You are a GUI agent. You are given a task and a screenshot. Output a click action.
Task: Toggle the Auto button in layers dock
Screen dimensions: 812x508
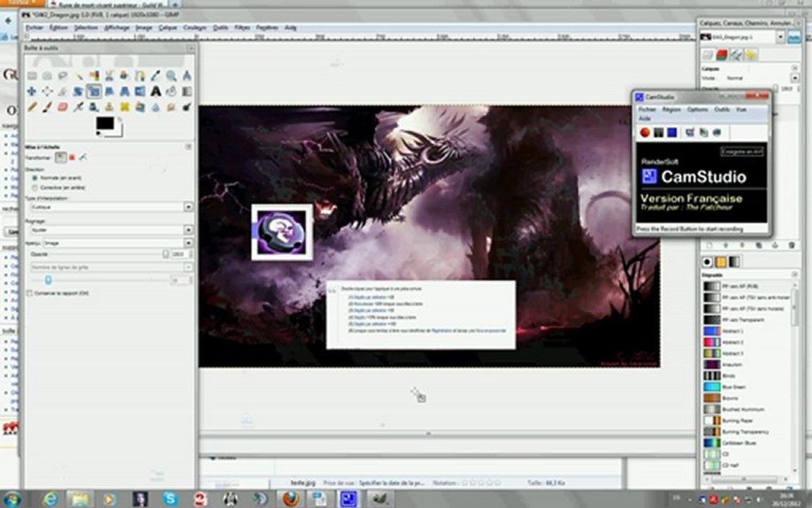click(794, 37)
